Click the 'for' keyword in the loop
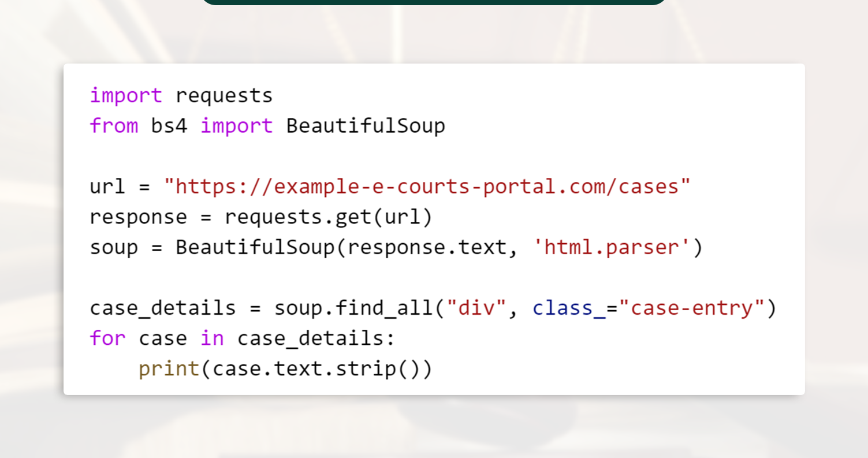868x458 pixels. click(107, 338)
